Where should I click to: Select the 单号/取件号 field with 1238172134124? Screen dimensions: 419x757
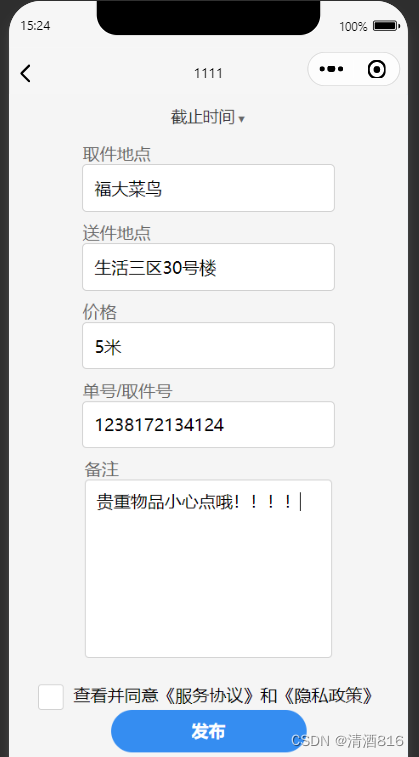208,424
